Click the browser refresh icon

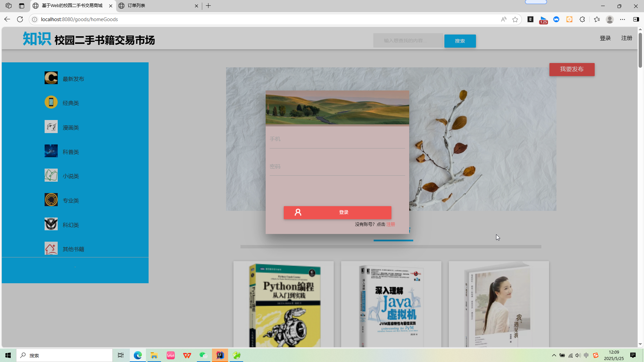[20, 19]
